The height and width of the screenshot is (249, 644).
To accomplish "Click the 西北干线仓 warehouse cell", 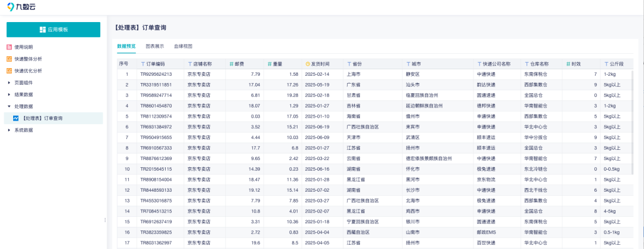I will (x=536, y=190).
